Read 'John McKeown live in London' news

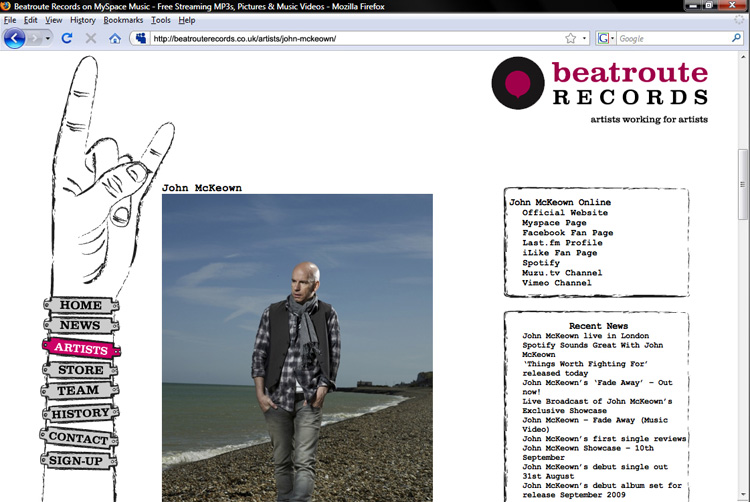(x=585, y=336)
